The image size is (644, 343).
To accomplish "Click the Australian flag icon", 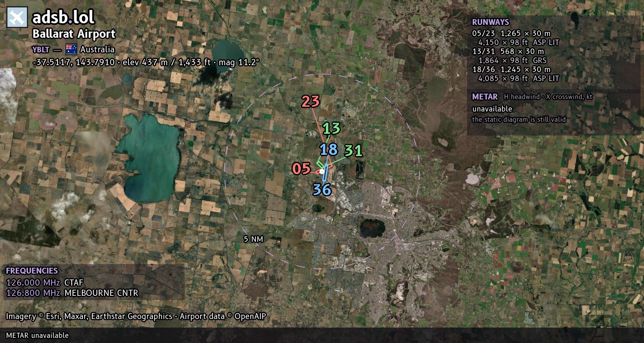I will point(71,49).
